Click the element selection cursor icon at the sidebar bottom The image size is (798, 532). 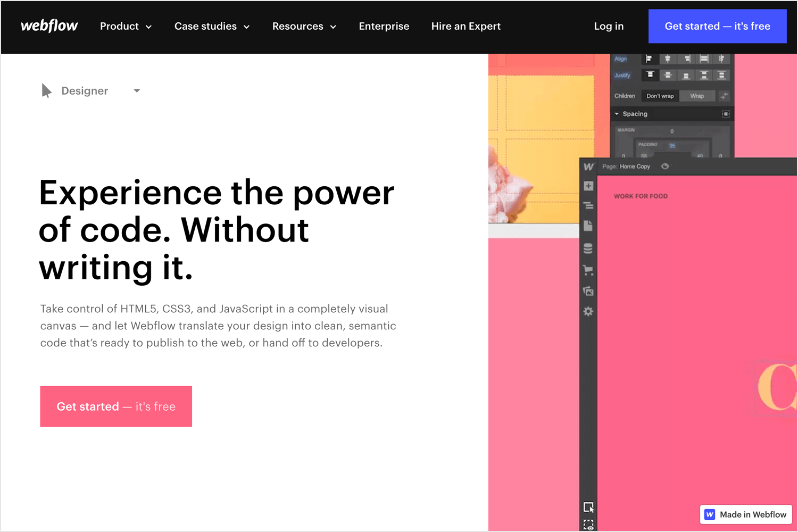(588, 507)
